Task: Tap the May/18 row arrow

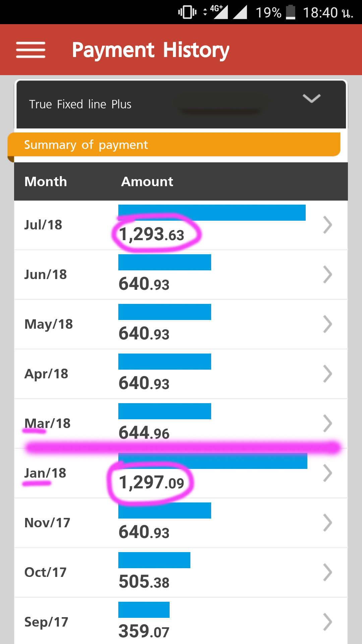Action: [327, 324]
